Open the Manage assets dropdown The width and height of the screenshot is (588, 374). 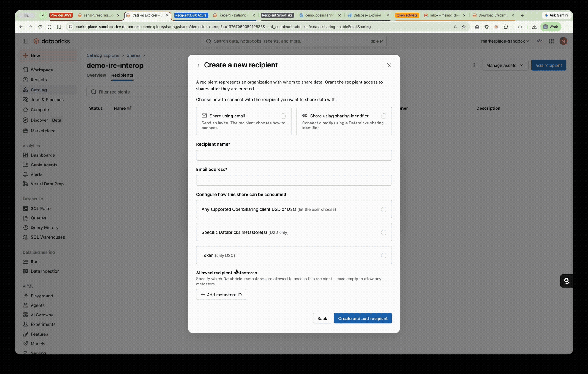(x=505, y=65)
